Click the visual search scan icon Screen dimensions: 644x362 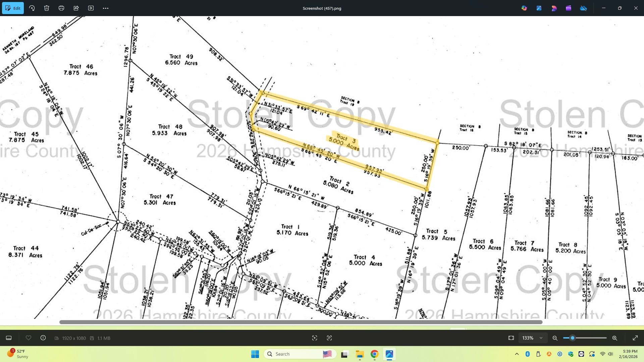[315, 338]
